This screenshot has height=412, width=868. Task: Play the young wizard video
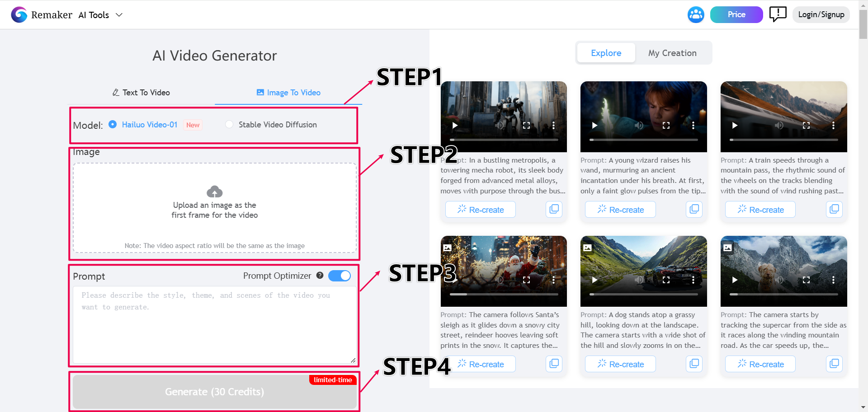(595, 125)
